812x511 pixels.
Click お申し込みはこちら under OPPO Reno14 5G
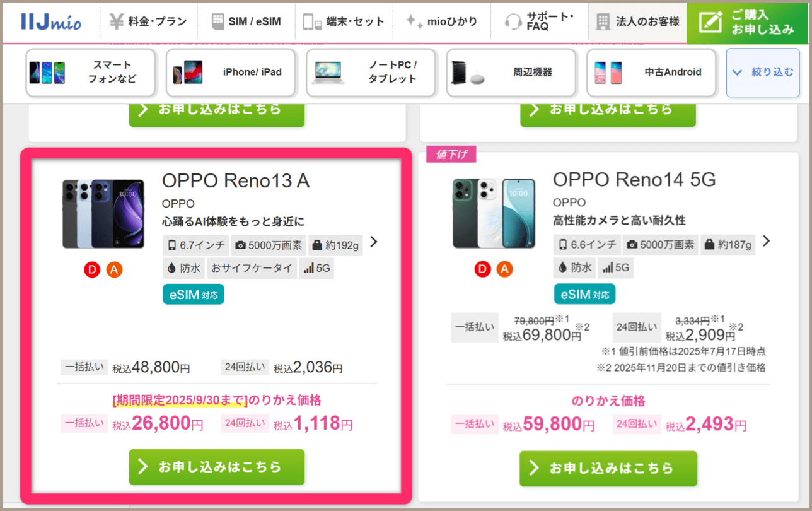coord(608,468)
